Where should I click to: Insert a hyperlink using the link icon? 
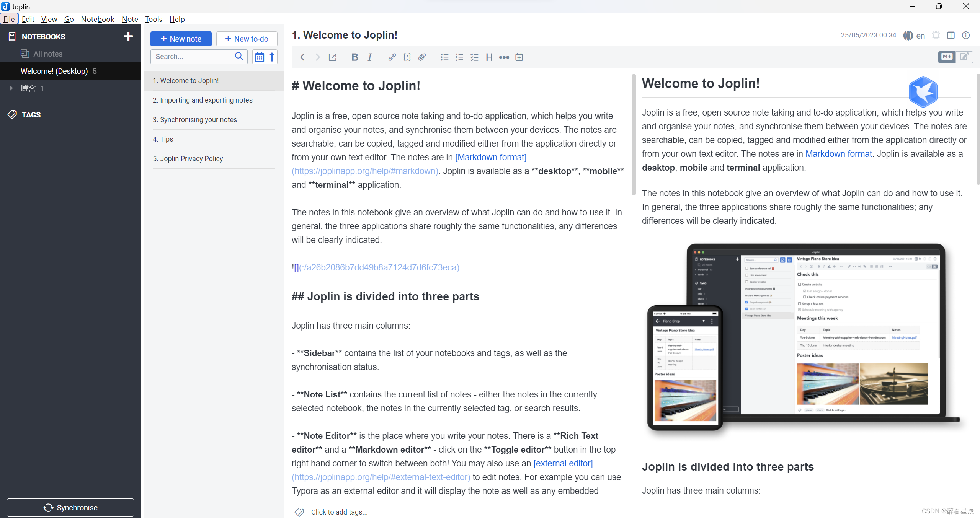tap(392, 57)
